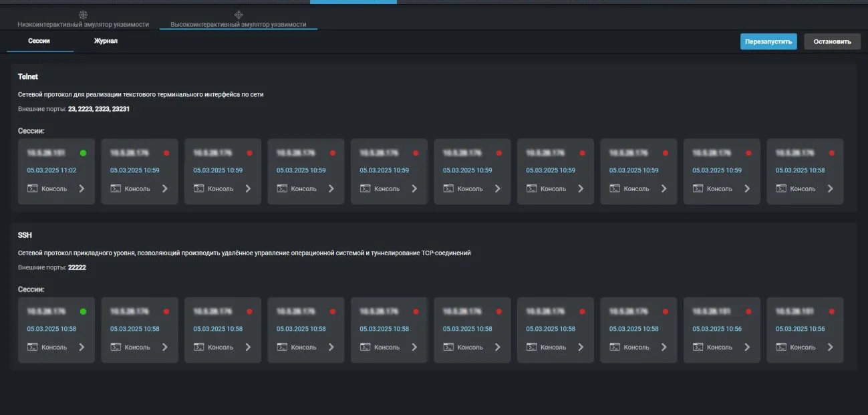Open the Сессии tab
The image size is (868, 415).
click(39, 41)
